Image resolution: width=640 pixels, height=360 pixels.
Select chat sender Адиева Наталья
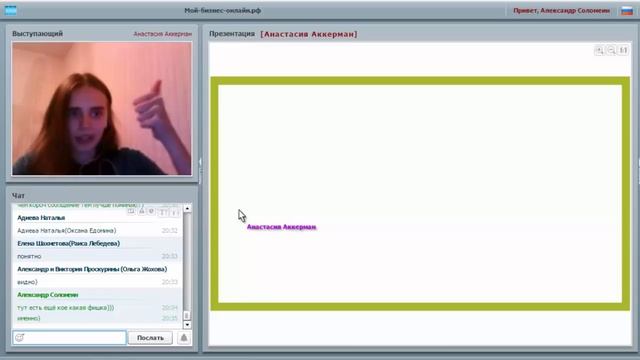pyautogui.click(x=41, y=218)
